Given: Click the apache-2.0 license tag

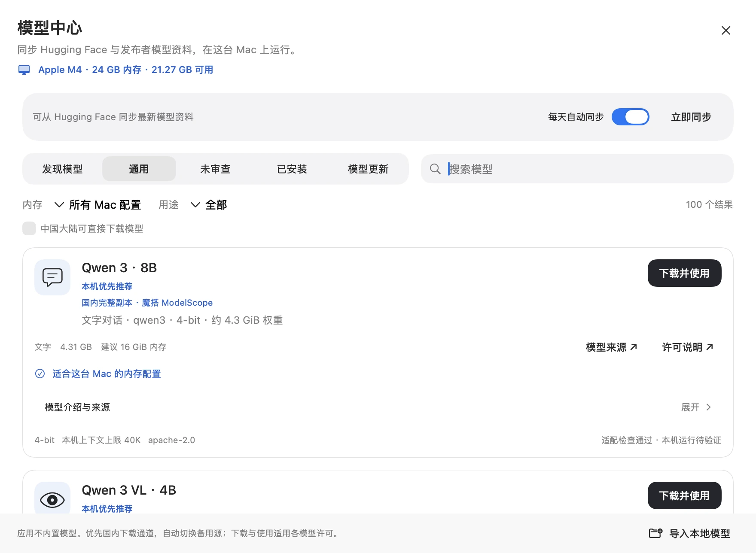Looking at the screenshot, I should point(171,440).
